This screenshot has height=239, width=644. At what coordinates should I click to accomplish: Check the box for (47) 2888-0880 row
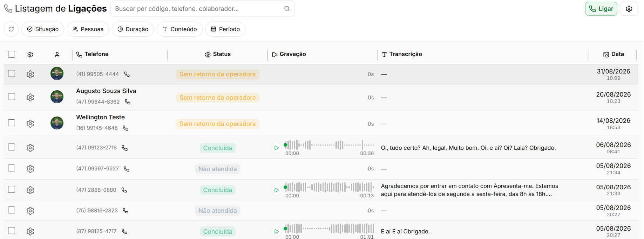pos(12,189)
